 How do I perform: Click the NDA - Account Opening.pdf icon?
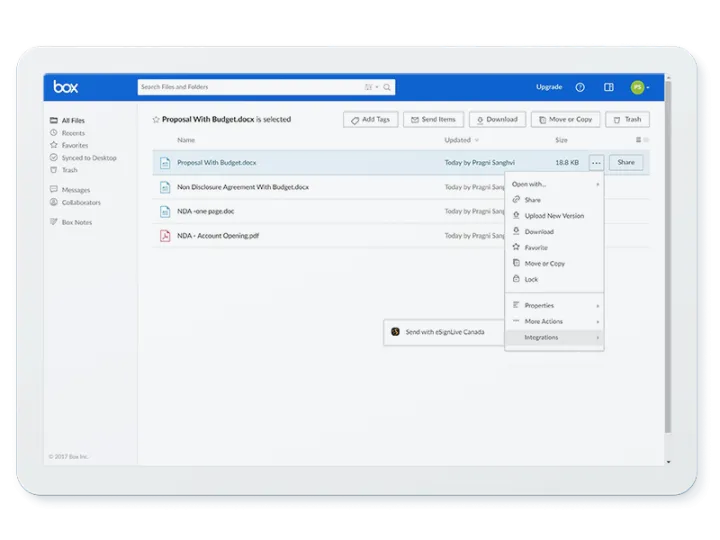pyautogui.click(x=165, y=236)
